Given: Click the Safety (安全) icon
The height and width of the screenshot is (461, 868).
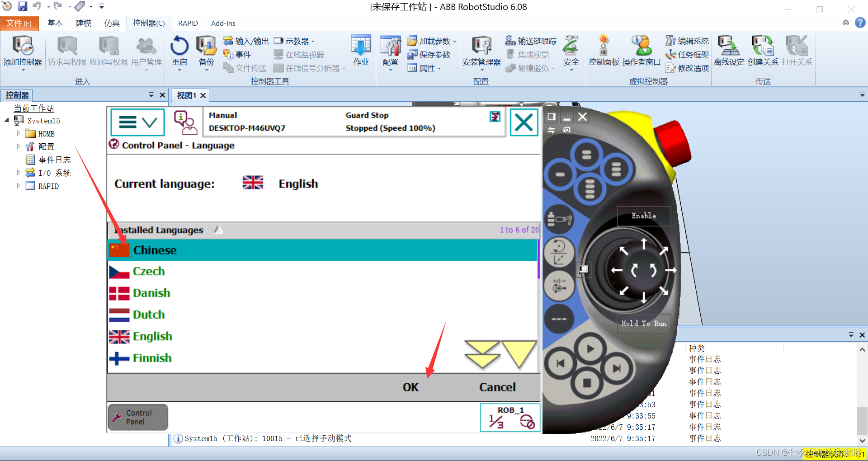Looking at the screenshot, I should [x=571, y=51].
